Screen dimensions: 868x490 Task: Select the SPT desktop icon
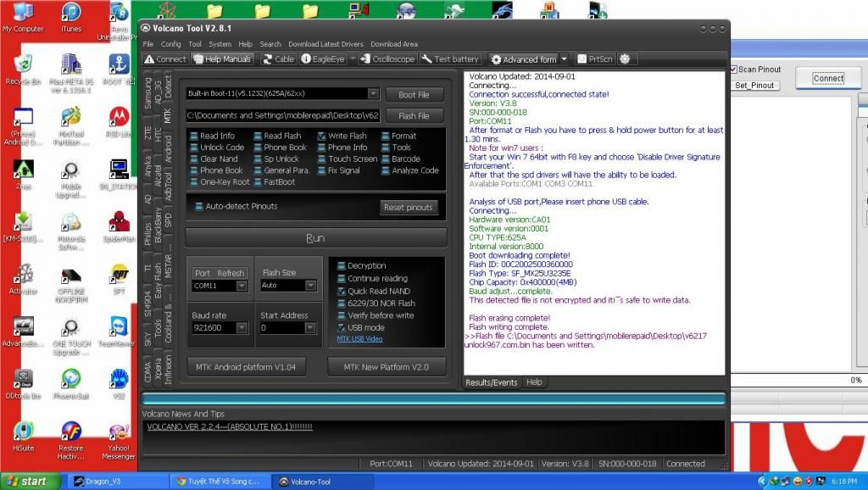tap(119, 279)
